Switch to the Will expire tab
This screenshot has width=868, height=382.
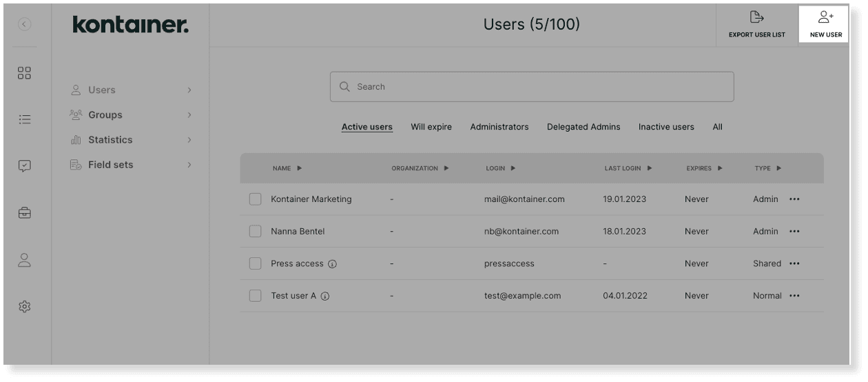pyautogui.click(x=431, y=127)
